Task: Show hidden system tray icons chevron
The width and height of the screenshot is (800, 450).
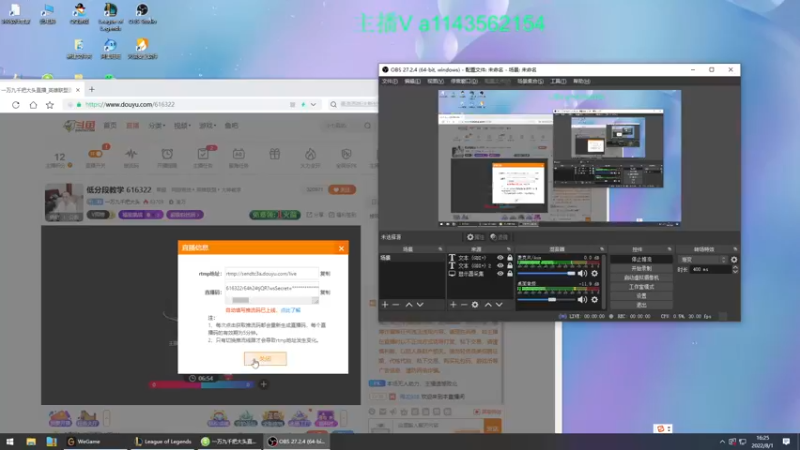Action: point(722,442)
